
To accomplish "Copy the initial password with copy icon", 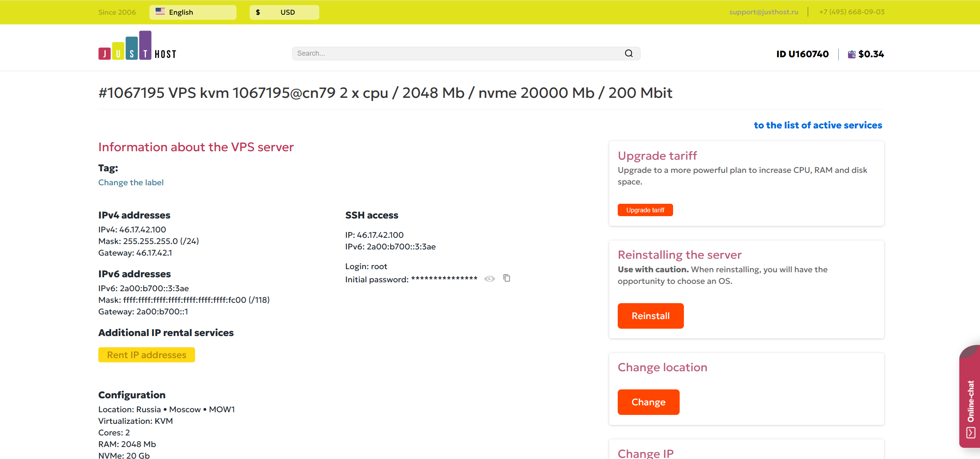I will (x=507, y=278).
